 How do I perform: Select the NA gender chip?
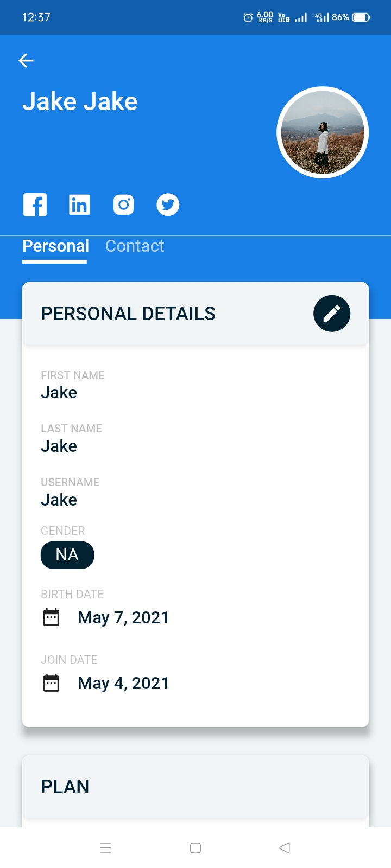tap(67, 555)
